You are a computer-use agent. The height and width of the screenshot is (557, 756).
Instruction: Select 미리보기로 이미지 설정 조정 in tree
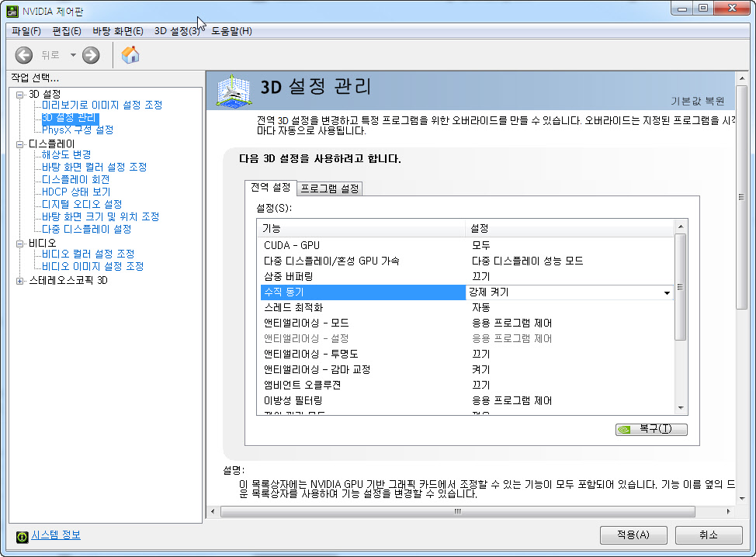click(x=102, y=105)
